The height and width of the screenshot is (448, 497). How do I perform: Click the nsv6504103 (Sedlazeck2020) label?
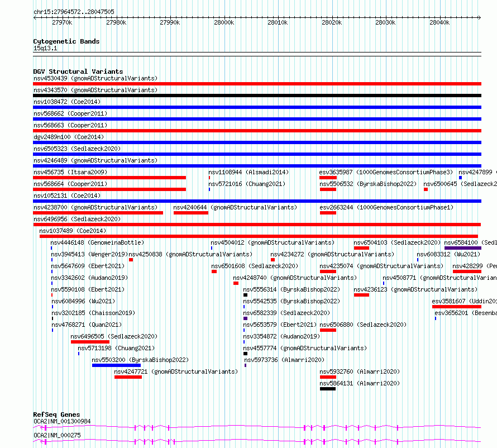click(397, 242)
